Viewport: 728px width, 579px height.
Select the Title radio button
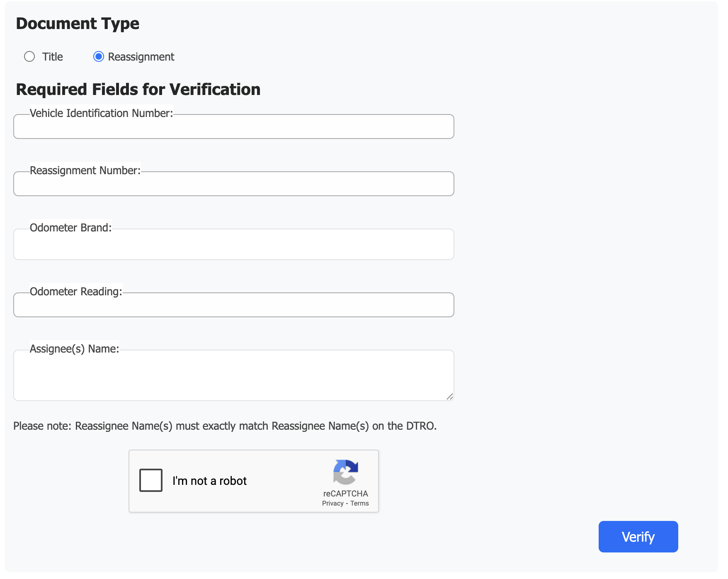tap(29, 56)
